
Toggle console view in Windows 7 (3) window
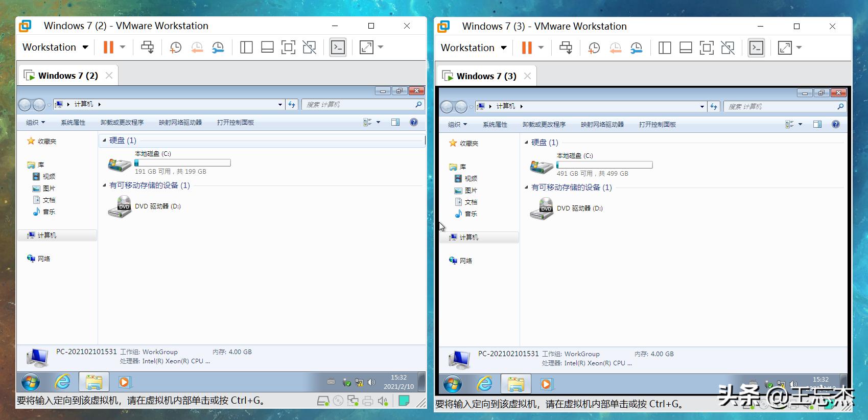(x=756, y=48)
